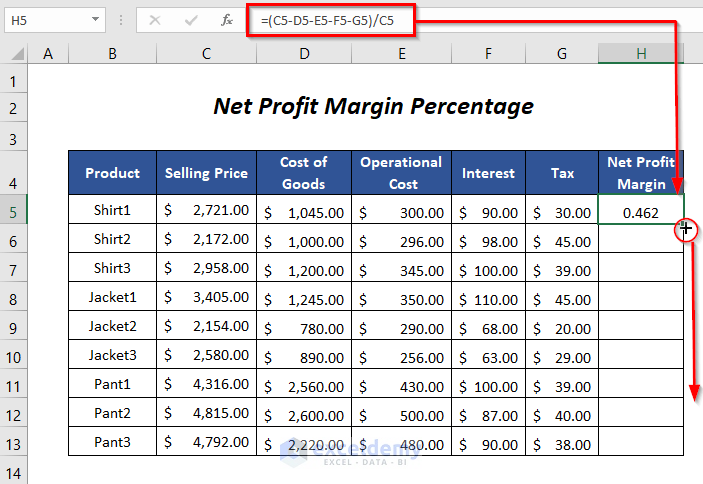
Task: Click inside the Name Box showing H5
Action: coord(45,19)
